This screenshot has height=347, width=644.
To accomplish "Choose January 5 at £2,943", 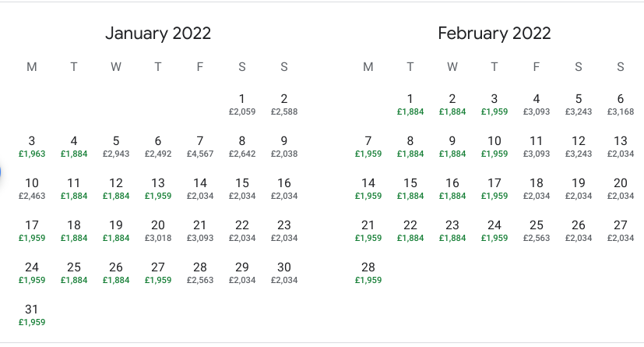I will [x=116, y=146].
